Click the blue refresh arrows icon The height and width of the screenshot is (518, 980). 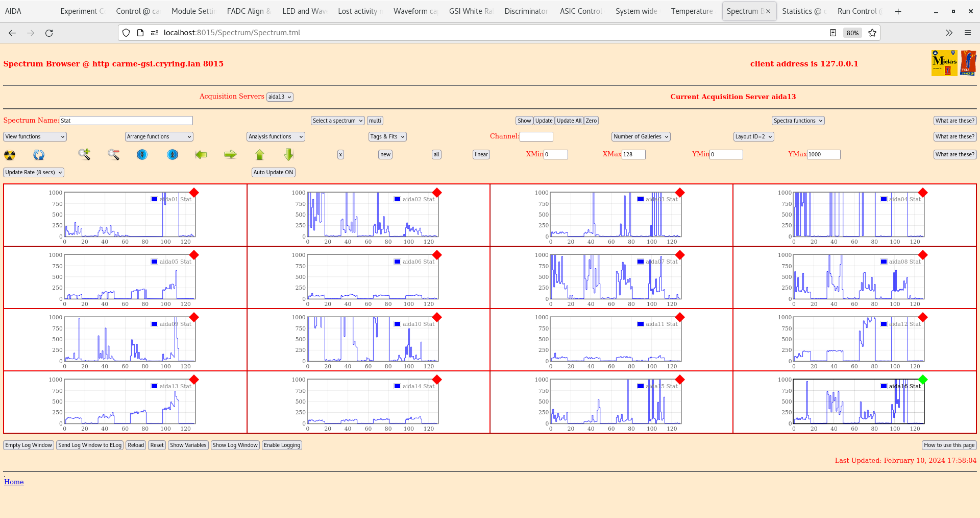39,155
